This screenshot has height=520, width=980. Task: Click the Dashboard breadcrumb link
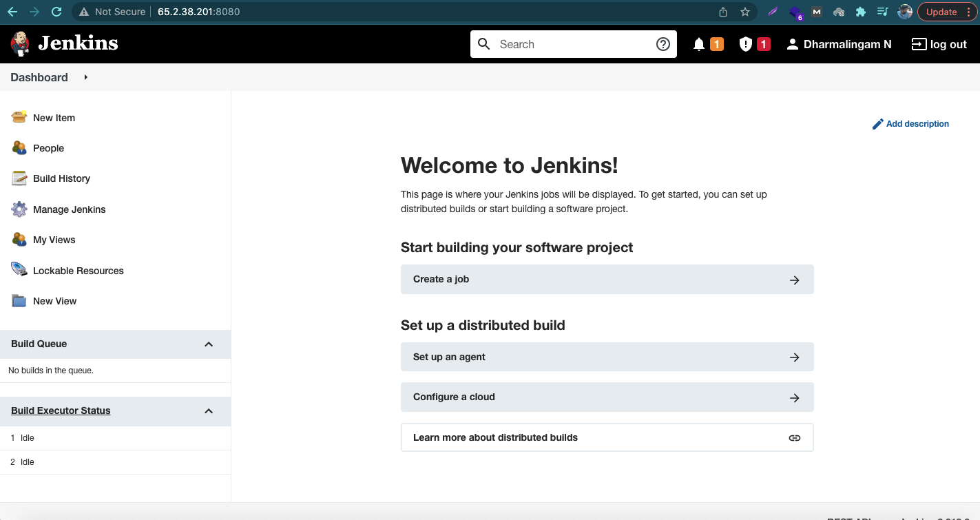[x=39, y=77]
